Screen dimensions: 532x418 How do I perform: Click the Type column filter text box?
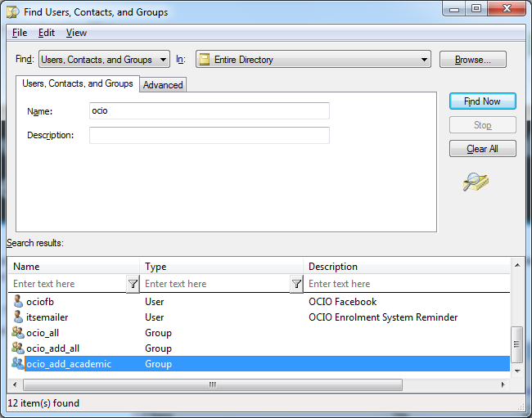tap(216, 284)
